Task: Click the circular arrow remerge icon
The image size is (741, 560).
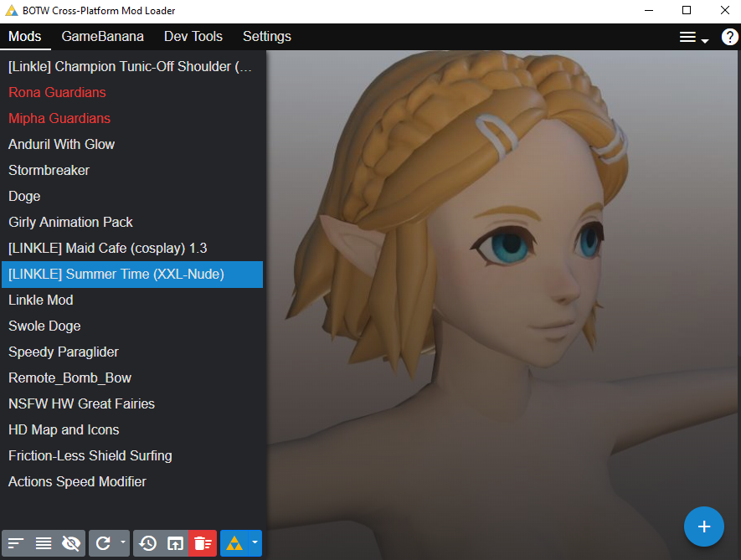Action: coord(103,543)
